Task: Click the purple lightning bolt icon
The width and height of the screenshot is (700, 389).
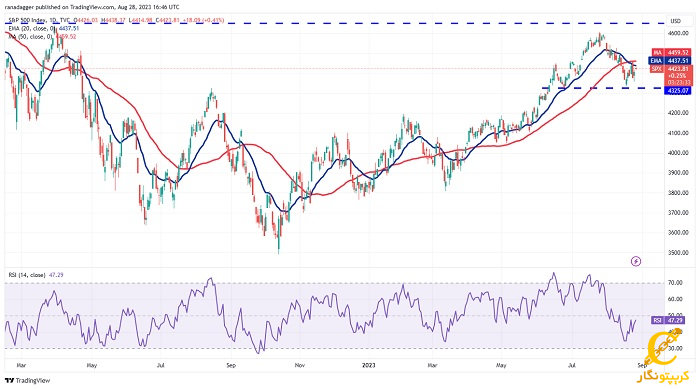Action: pyautogui.click(x=636, y=261)
